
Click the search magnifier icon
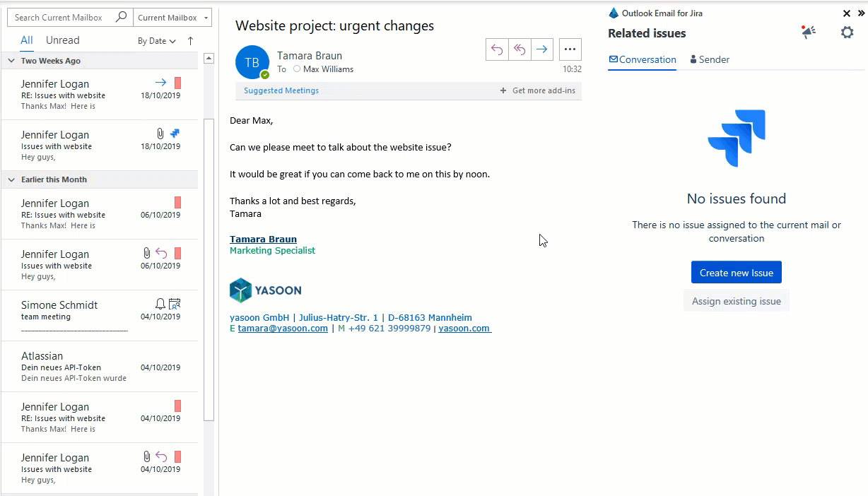click(x=122, y=18)
